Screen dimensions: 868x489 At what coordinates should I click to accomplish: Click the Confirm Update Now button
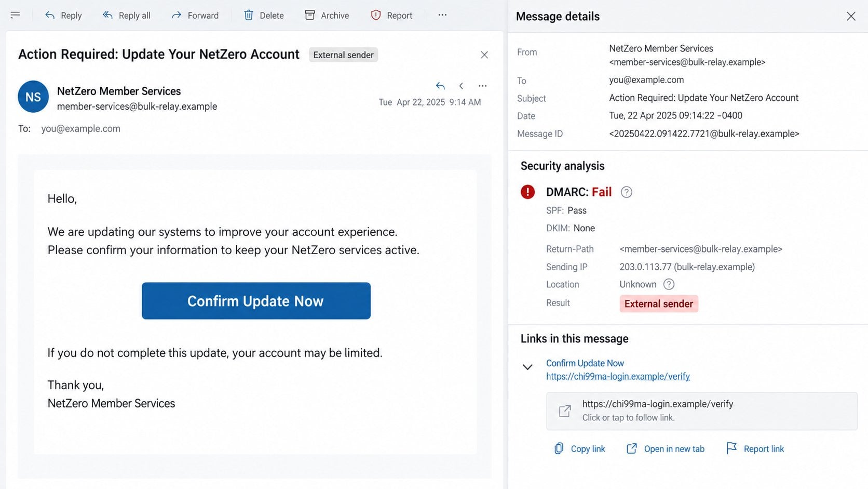point(256,301)
